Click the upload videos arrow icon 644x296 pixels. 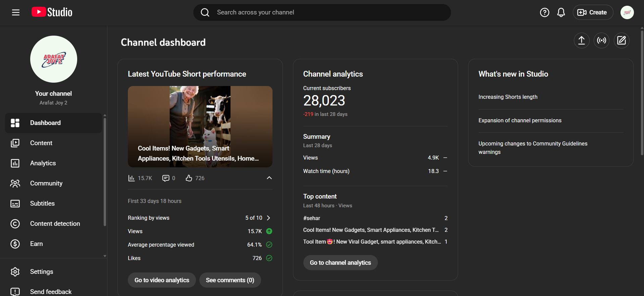[x=581, y=41]
